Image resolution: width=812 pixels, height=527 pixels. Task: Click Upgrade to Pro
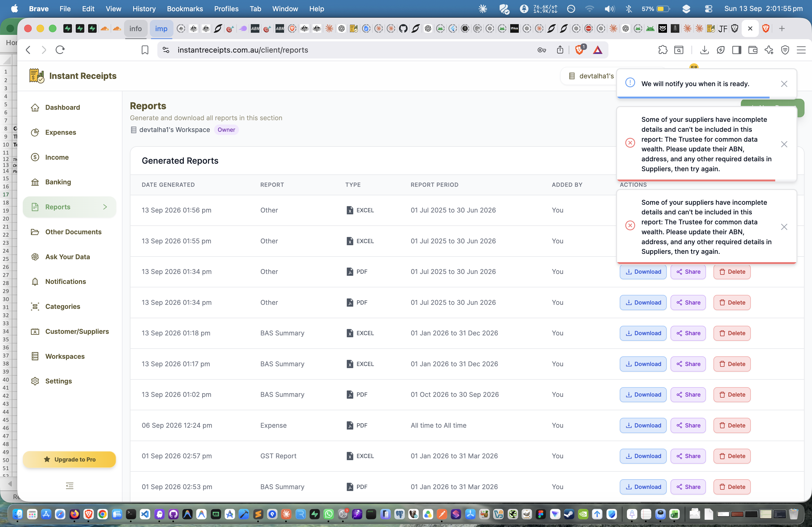click(x=70, y=459)
